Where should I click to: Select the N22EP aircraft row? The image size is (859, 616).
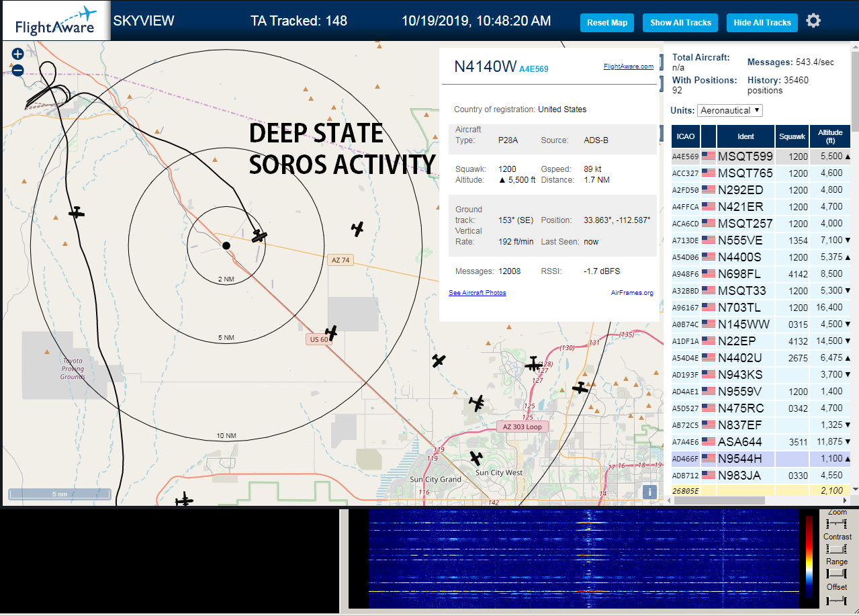click(x=762, y=341)
